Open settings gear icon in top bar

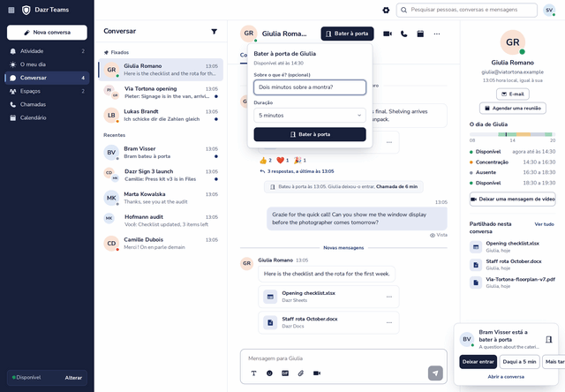[386, 10]
